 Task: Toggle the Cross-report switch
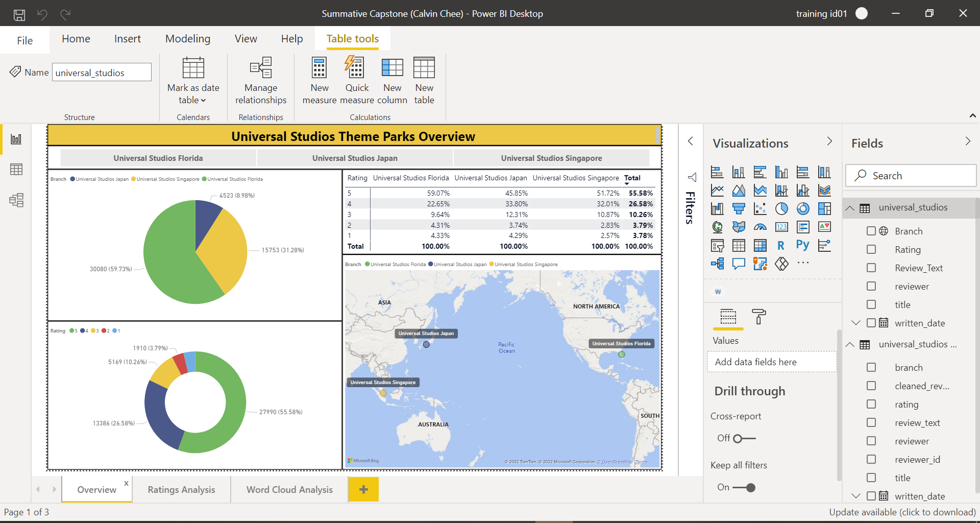point(744,439)
